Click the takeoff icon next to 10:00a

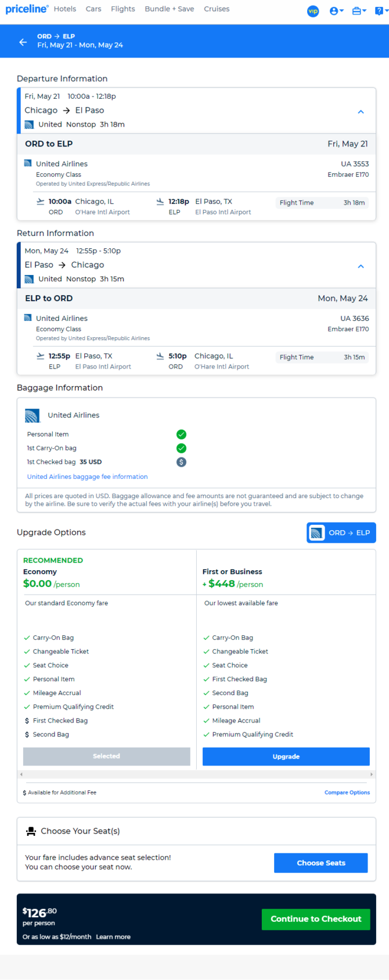[x=40, y=202]
